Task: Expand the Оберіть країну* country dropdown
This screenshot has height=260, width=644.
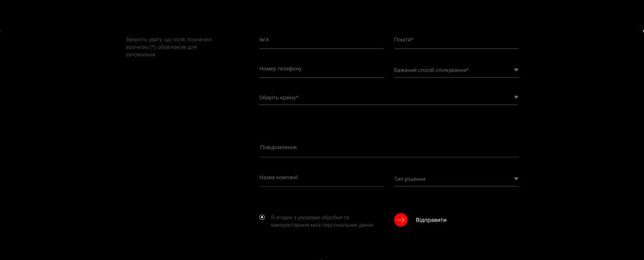Action: click(x=389, y=98)
